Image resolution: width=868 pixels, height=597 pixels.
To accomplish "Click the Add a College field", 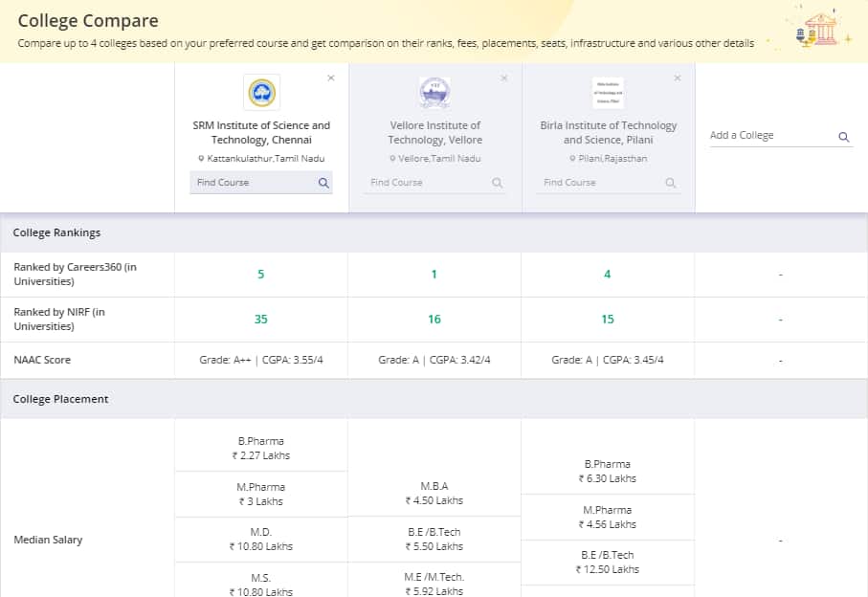I will point(781,136).
